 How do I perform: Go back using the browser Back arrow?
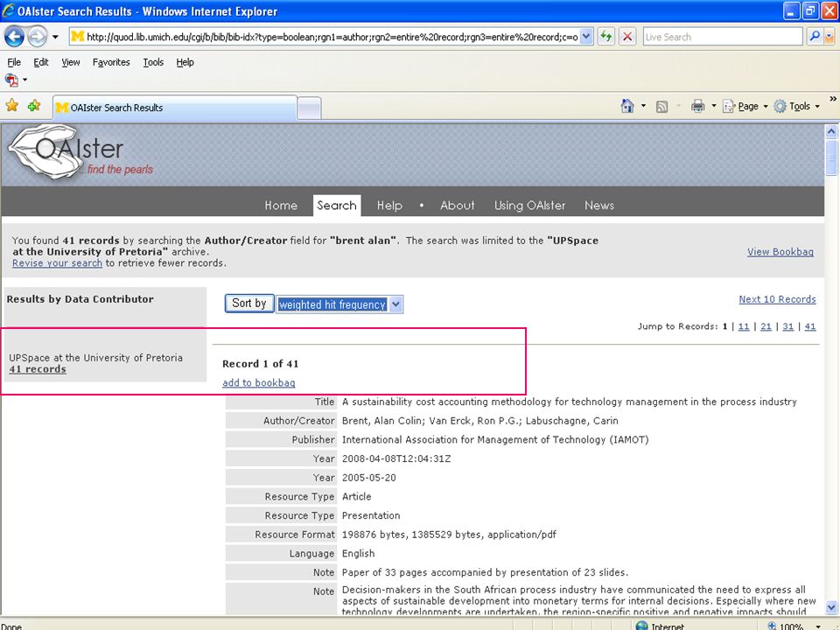click(15, 37)
